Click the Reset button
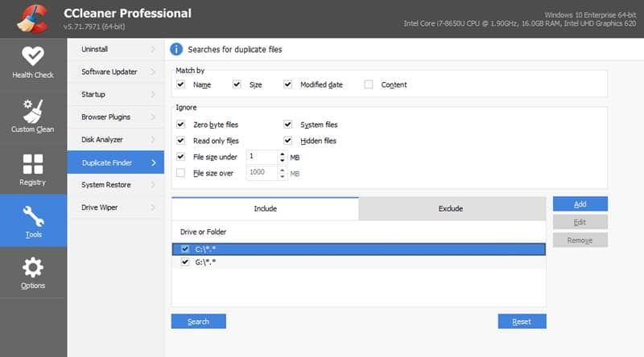This screenshot has width=644, height=357. click(522, 322)
